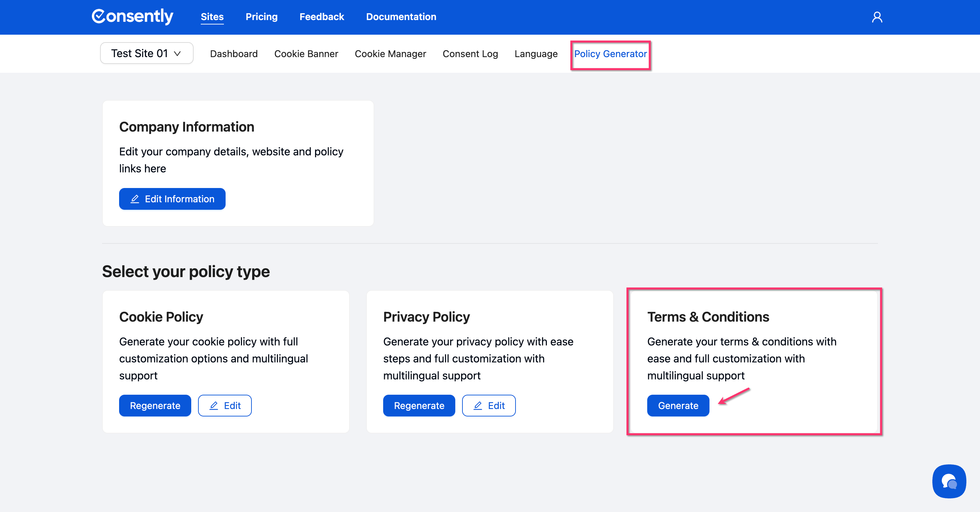
Task: Regenerate the Cookie Policy
Action: click(x=155, y=406)
